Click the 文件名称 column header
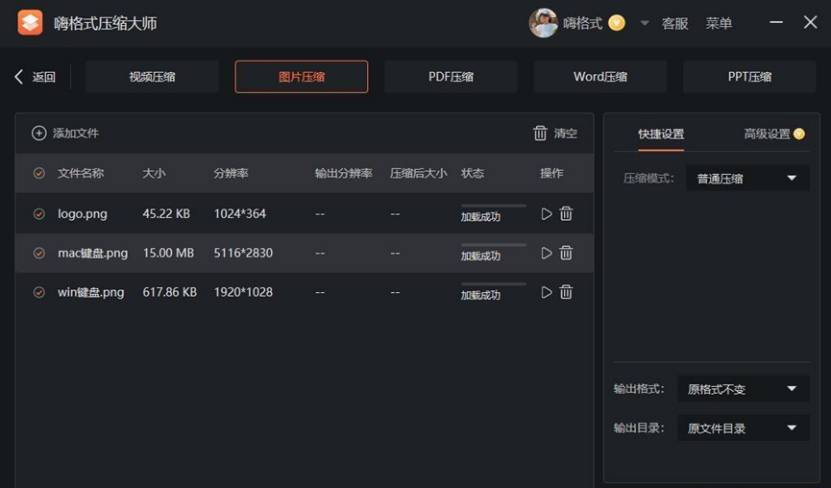 pos(81,173)
